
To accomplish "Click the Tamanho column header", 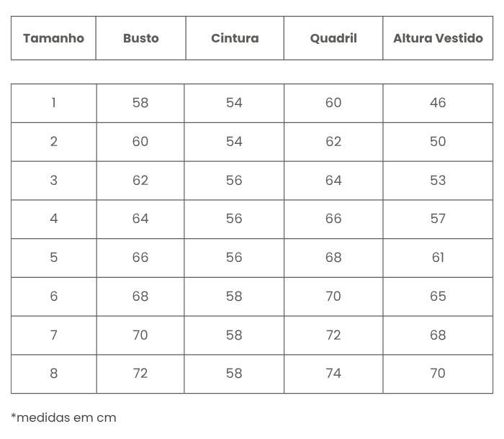I will [53, 38].
